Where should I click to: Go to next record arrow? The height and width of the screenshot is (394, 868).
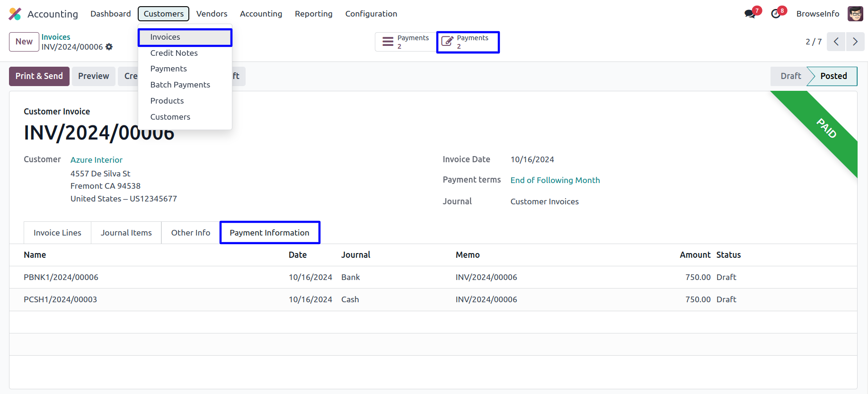(855, 42)
